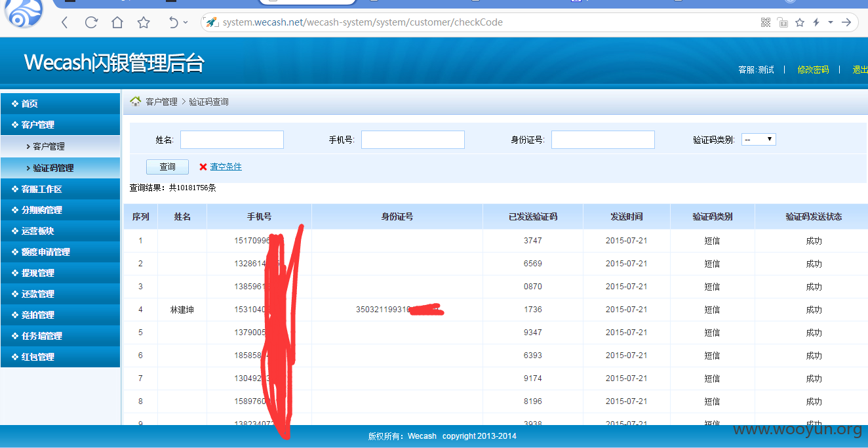Click the 已发送验证码 column header

coord(533,216)
